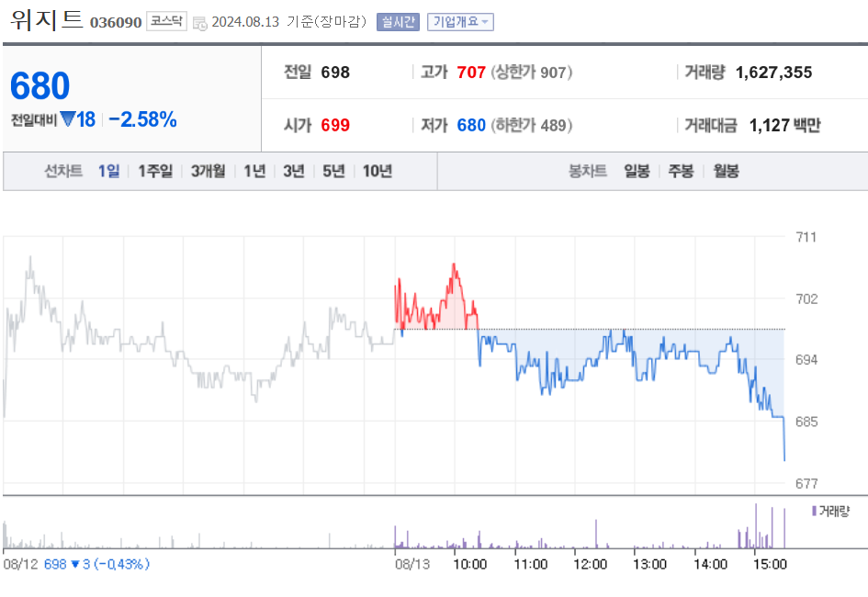Select the 1주일 line chart tab
The height and width of the screenshot is (597, 868).
tap(155, 171)
